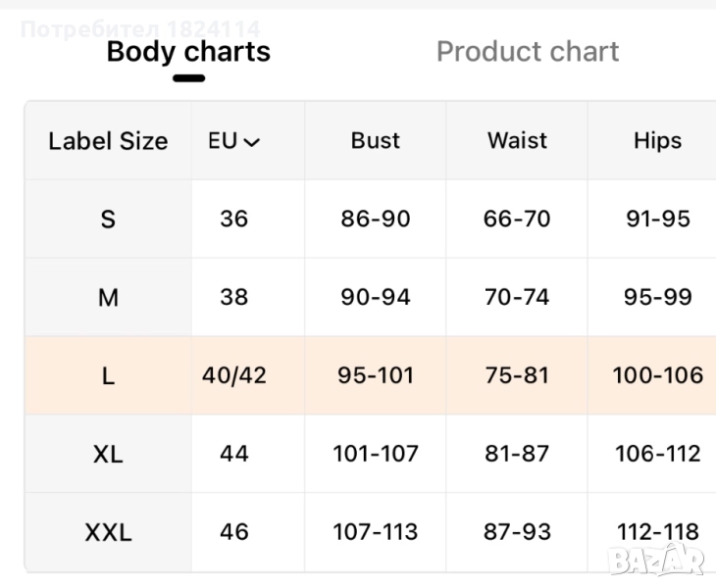This screenshot has width=716, height=588.
Task: Click the 40/42 EU size cell
Action: tap(234, 375)
